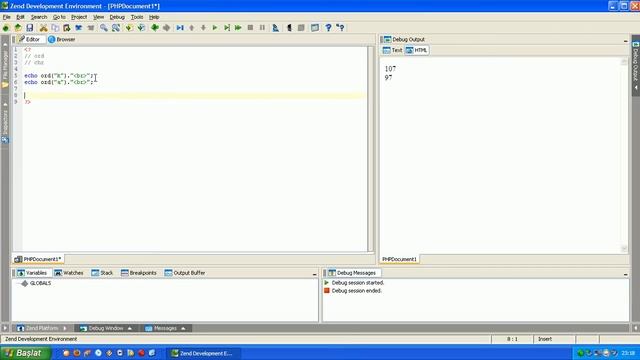The width and height of the screenshot is (640, 360).
Task: Click the green back navigation arrow
Action: click(155, 28)
